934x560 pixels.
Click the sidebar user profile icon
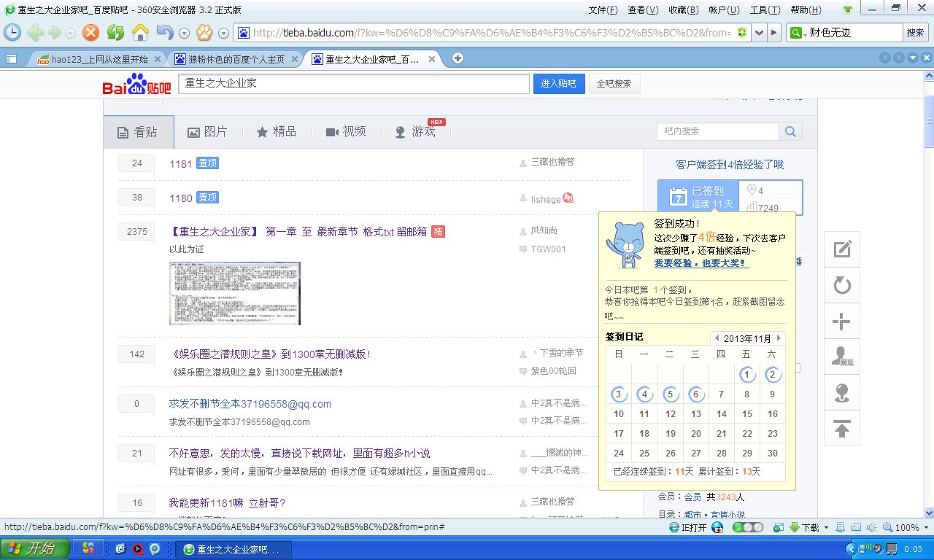point(842,357)
